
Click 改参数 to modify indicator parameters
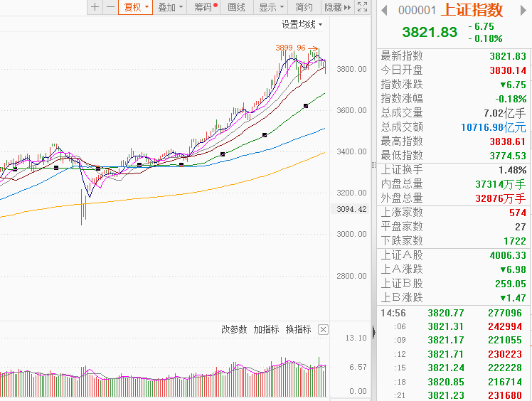pyautogui.click(x=234, y=329)
